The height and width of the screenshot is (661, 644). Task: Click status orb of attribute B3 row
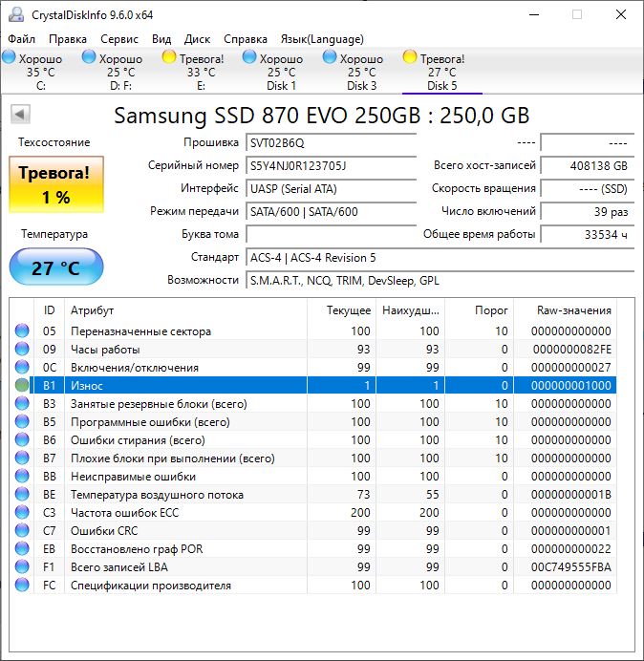tap(22, 403)
